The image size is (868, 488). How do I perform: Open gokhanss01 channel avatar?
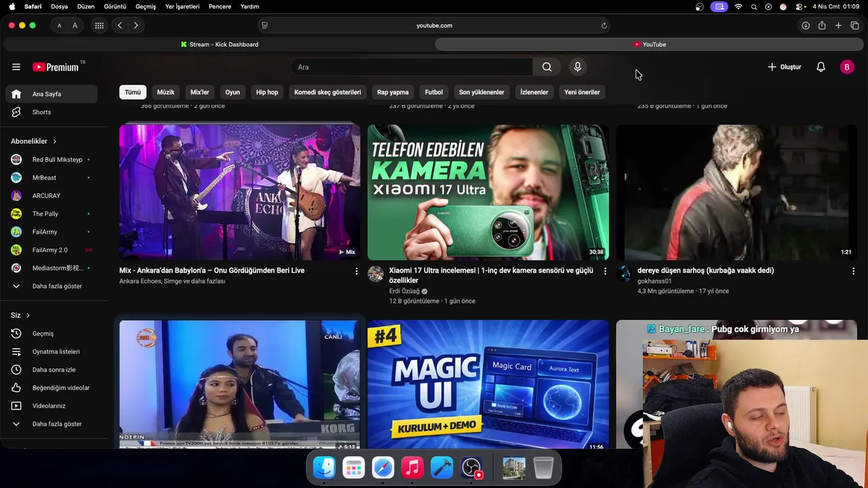(624, 274)
